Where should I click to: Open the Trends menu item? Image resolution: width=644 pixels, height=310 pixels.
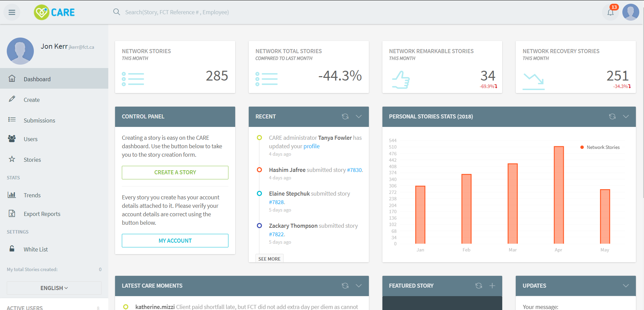pos(54,195)
